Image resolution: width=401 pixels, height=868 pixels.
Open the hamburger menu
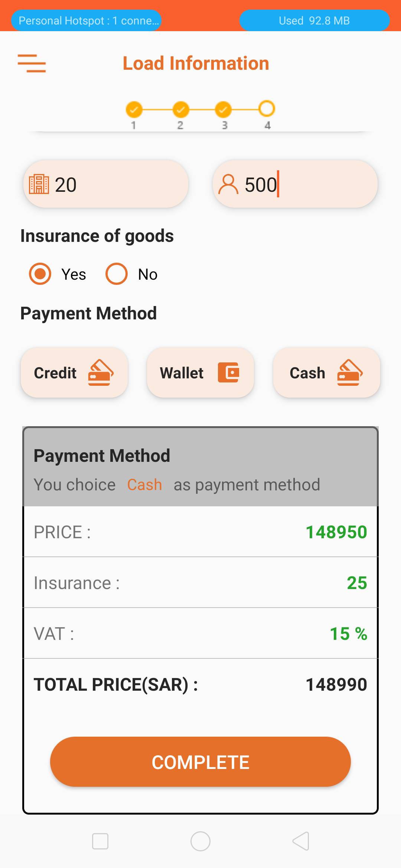32,63
